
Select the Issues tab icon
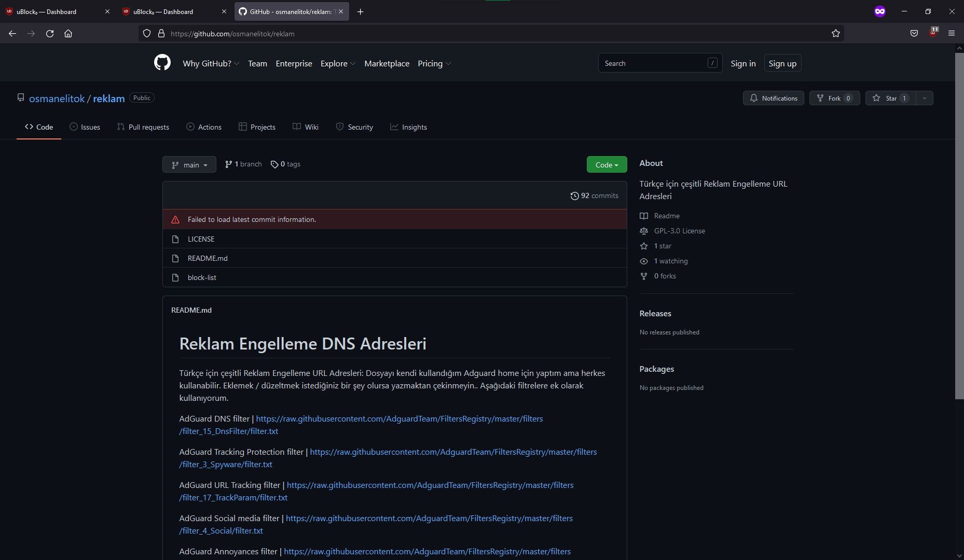click(74, 127)
